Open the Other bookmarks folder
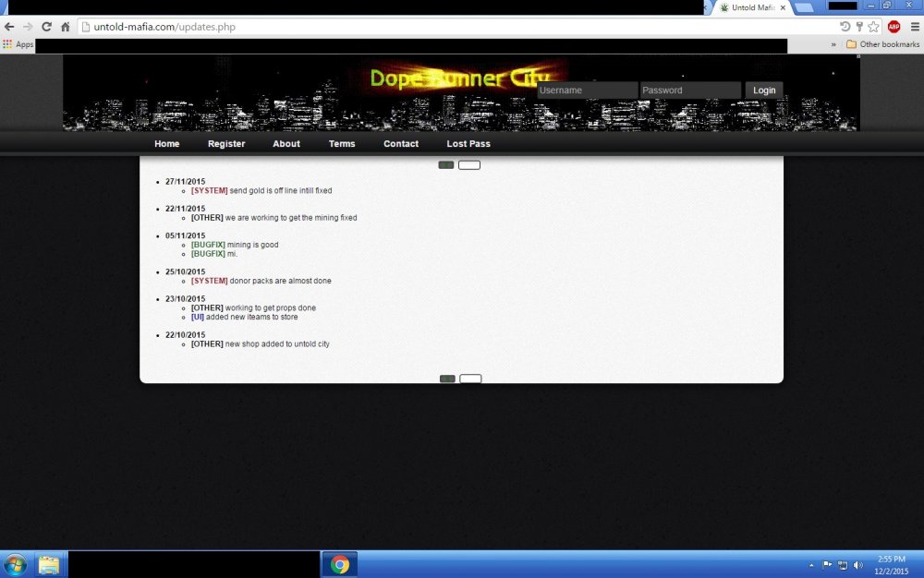This screenshot has height=578, width=924. click(x=882, y=44)
